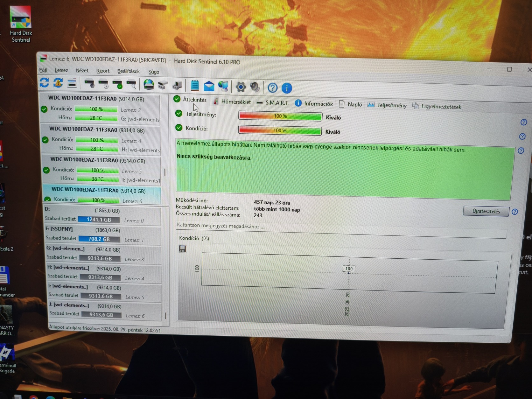Click the grey speaker toolbar icon
This screenshot has width=532, height=399.
coord(255,87)
